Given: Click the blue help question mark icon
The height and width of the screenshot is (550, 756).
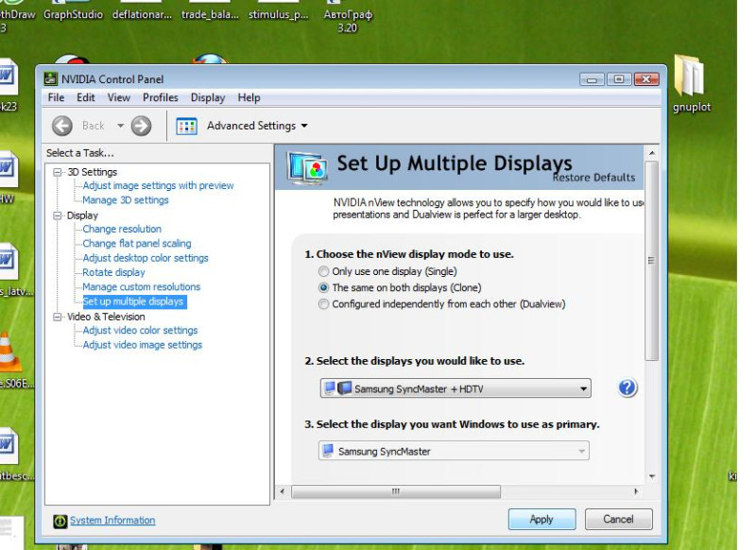Looking at the screenshot, I should coord(627,387).
